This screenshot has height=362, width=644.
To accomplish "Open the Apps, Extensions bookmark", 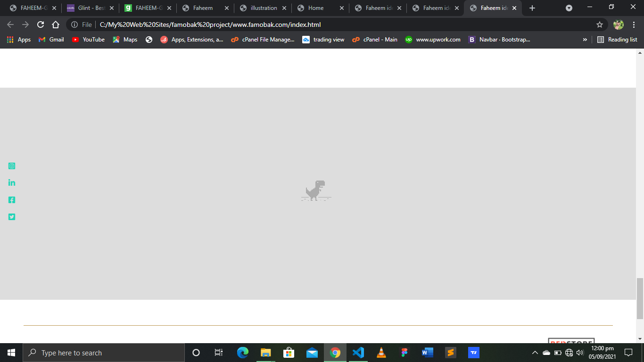I will [x=192, y=40].
